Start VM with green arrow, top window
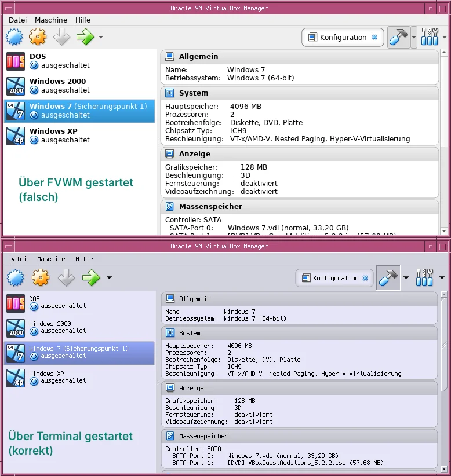Viewport: 451px width, 476px height. pyautogui.click(x=85, y=37)
